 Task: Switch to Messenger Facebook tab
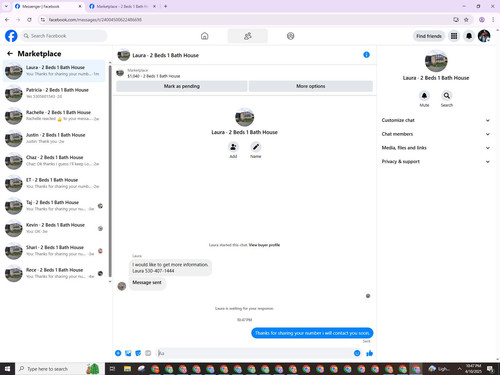[x=48, y=6]
